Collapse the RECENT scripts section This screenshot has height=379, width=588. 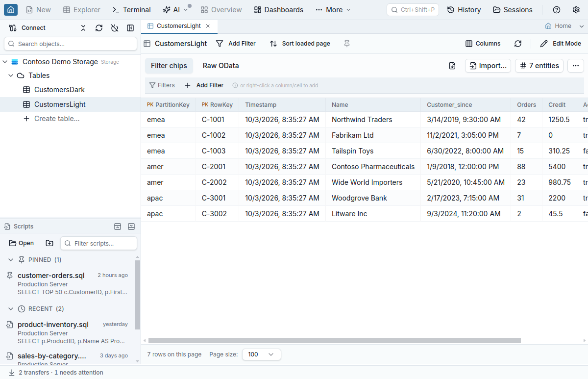pos(11,309)
